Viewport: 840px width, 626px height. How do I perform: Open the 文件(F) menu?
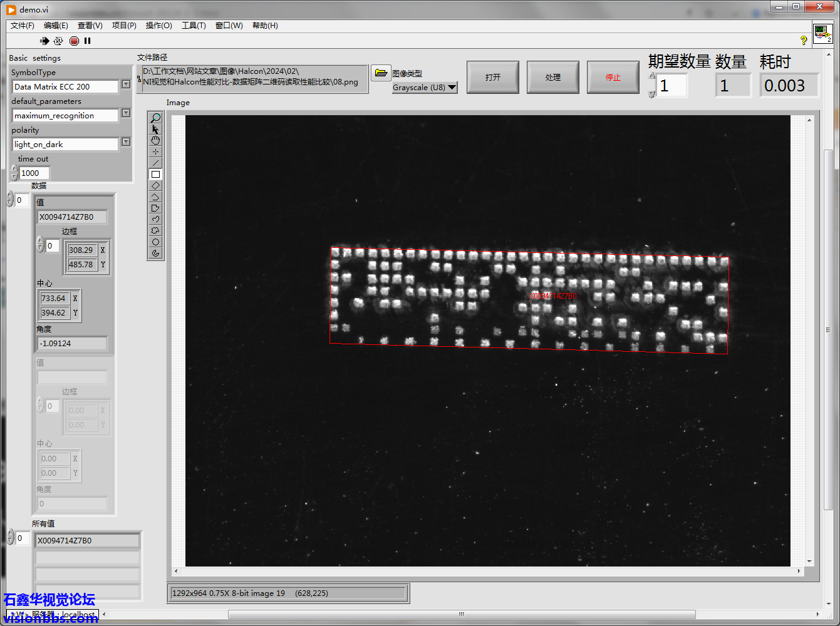point(23,26)
